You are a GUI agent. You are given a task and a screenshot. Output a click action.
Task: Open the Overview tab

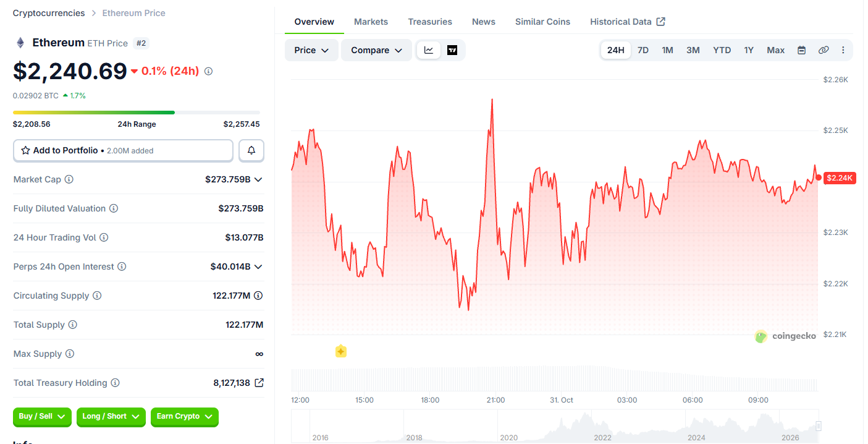314,22
